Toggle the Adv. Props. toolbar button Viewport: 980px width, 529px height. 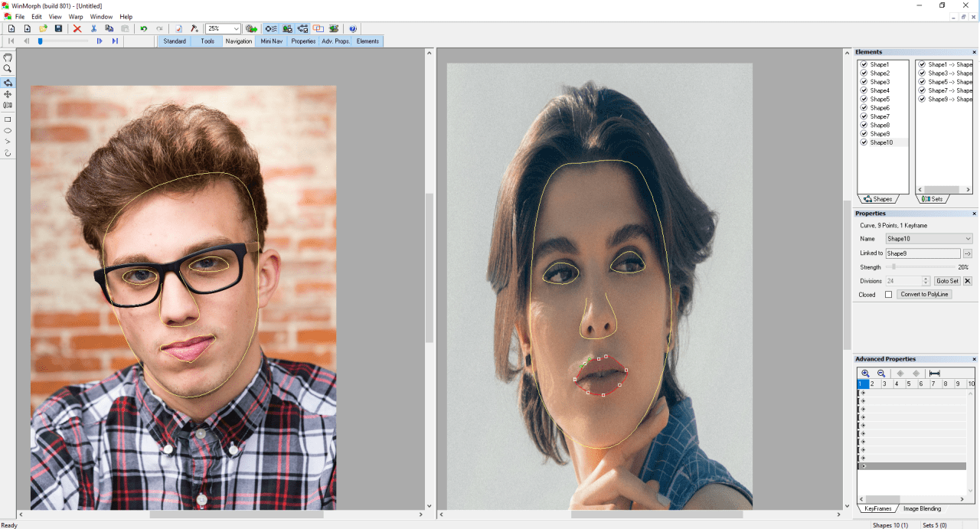(335, 41)
